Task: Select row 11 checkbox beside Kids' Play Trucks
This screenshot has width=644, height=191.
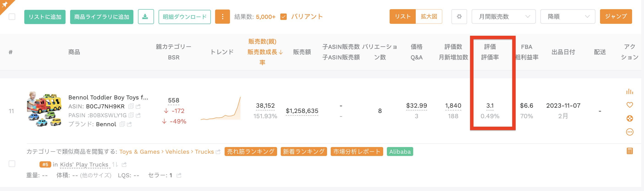Action: [x=12, y=164]
